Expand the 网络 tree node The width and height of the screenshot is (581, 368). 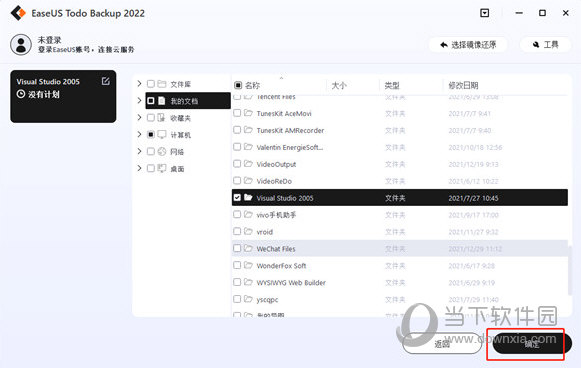tap(139, 151)
